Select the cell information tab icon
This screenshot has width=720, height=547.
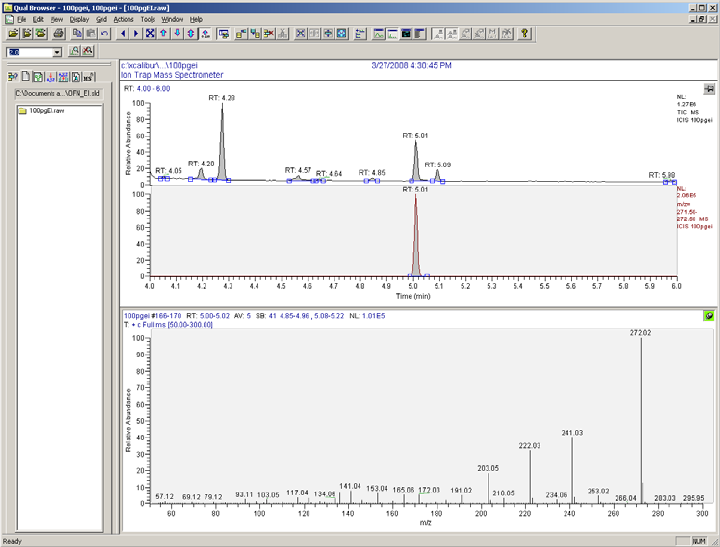(x=13, y=77)
